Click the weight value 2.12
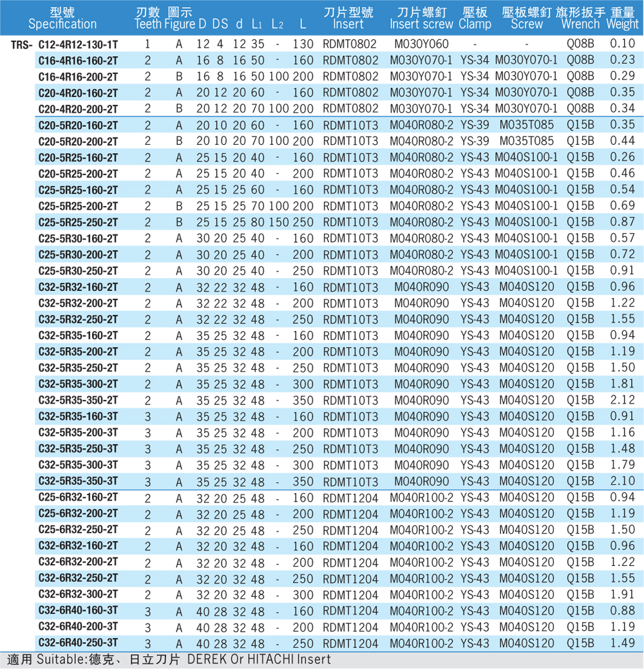This screenshot has width=644, height=669. click(x=621, y=400)
